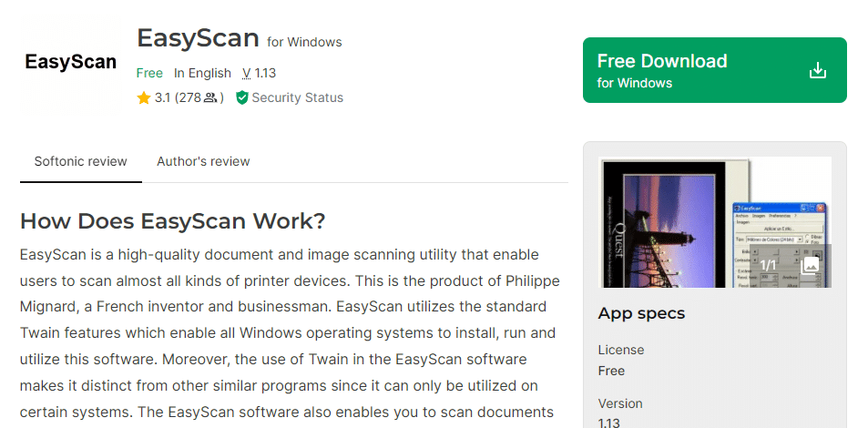868x428 pixels.
Task: Click the Free value under License
Action: 611,371
